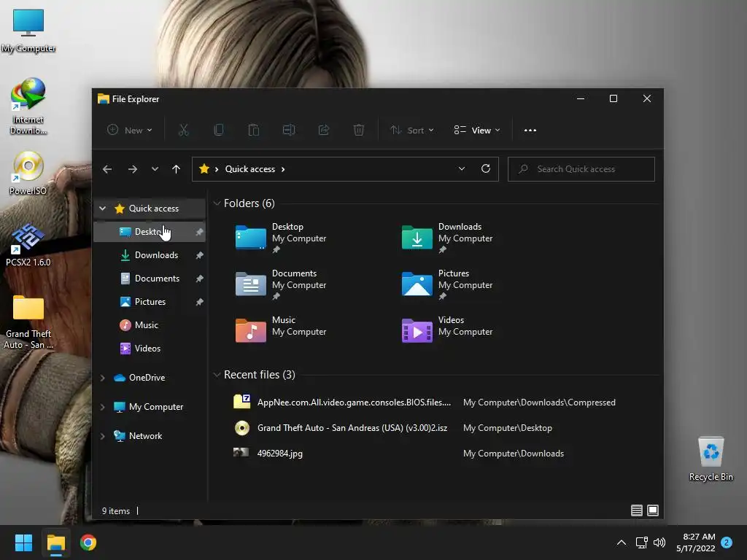Viewport: 747px width, 560px height.
Task: Expand the OneDrive tree node
Action: point(102,378)
